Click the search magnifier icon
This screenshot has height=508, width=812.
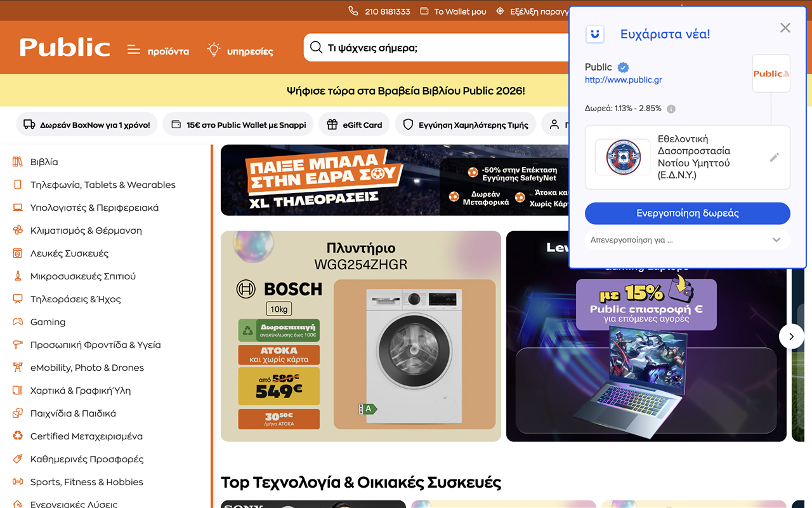tap(316, 48)
